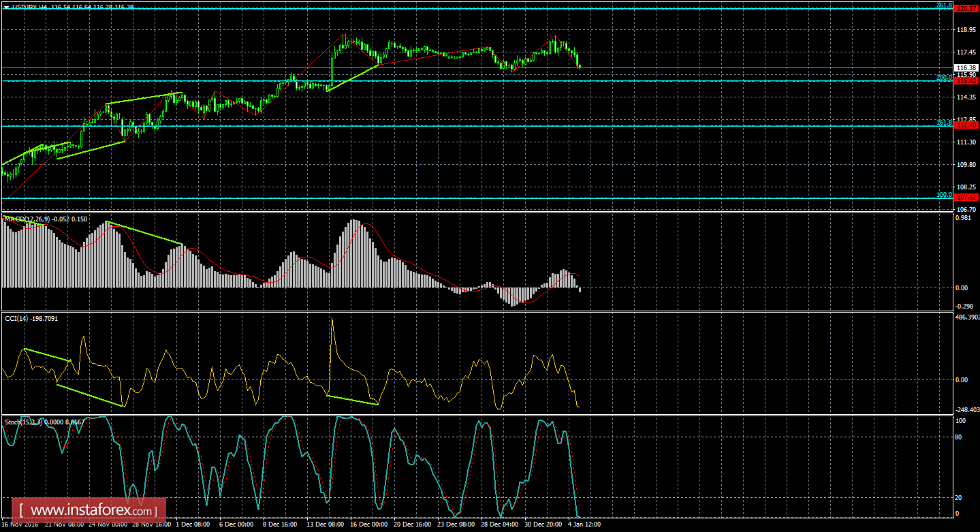The image size is (980, 532).
Task: Select the CCI(14) indicator label
Action: [15, 318]
